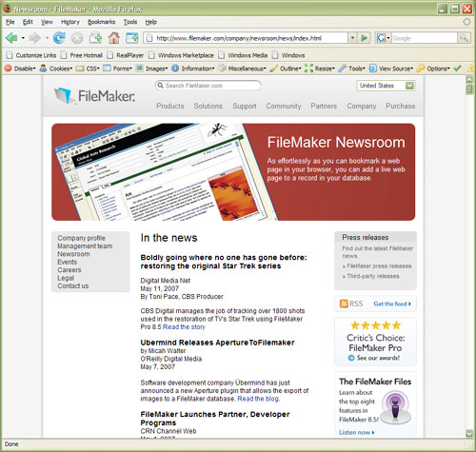Click the green Back arrow button
The image size is (476, 452).
coord(11,38)
